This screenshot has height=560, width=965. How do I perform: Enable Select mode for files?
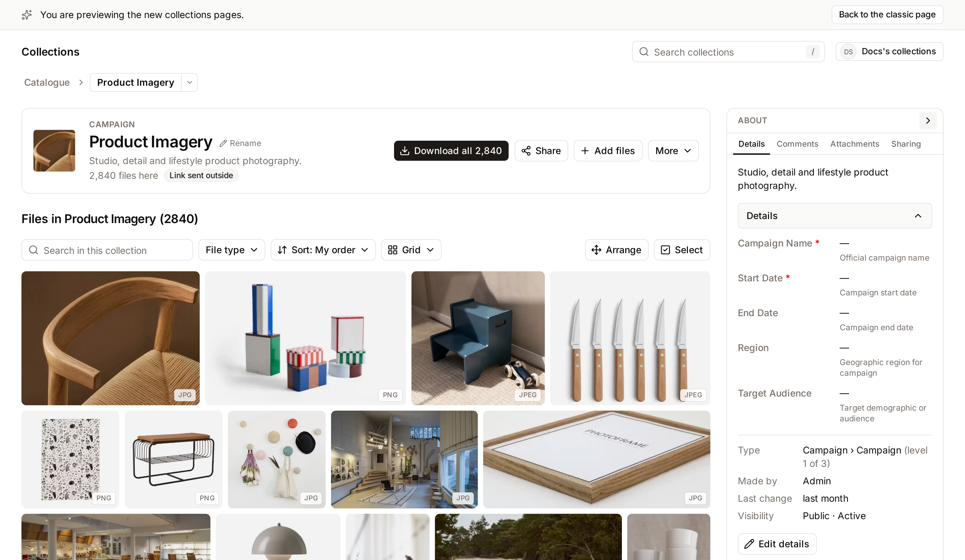[x=682, y=250]
